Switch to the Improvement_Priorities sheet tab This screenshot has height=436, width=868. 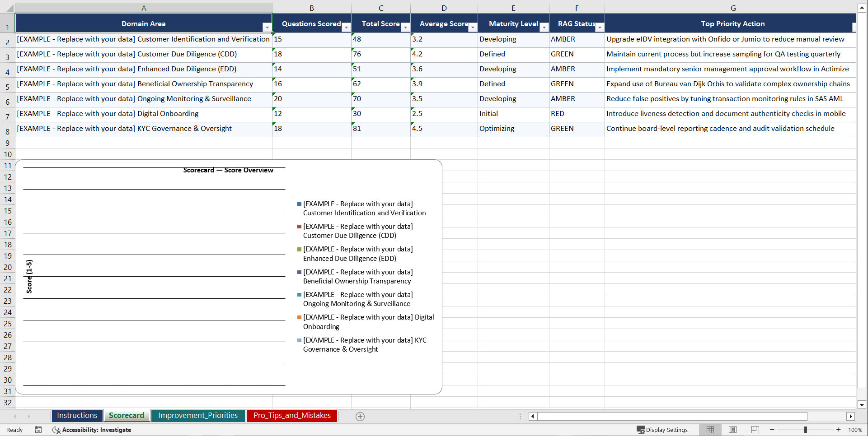point(198,415)
